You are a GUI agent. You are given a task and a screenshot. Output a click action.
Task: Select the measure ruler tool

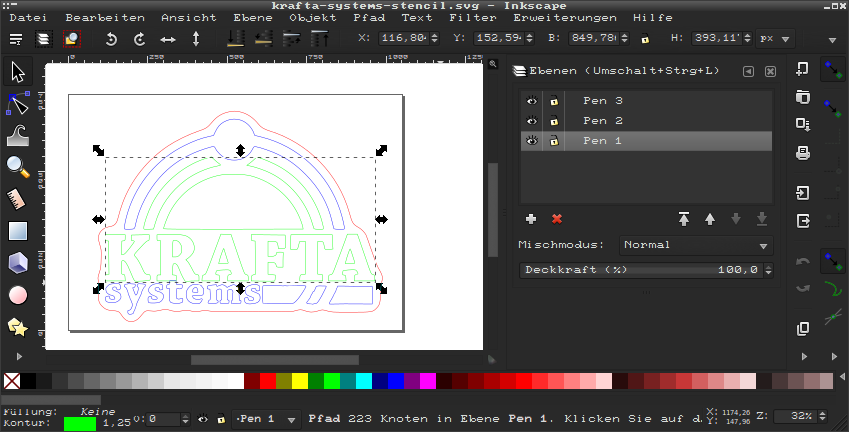click(18, 199)
